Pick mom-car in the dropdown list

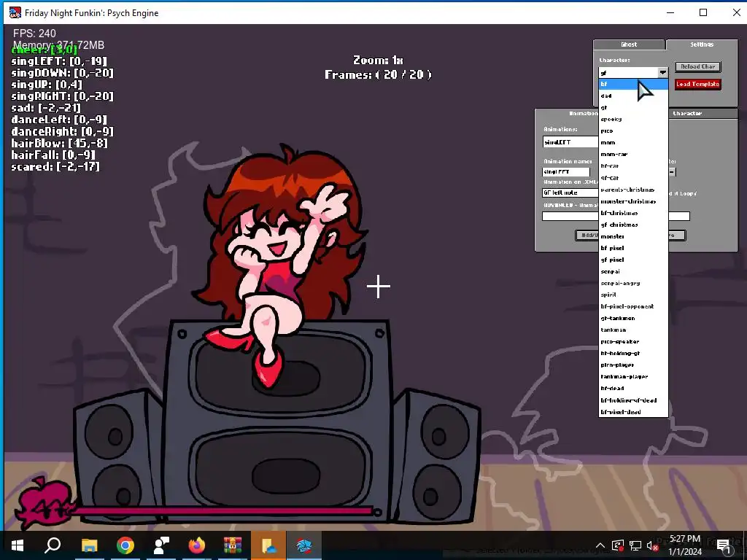[x=633, y=155]
